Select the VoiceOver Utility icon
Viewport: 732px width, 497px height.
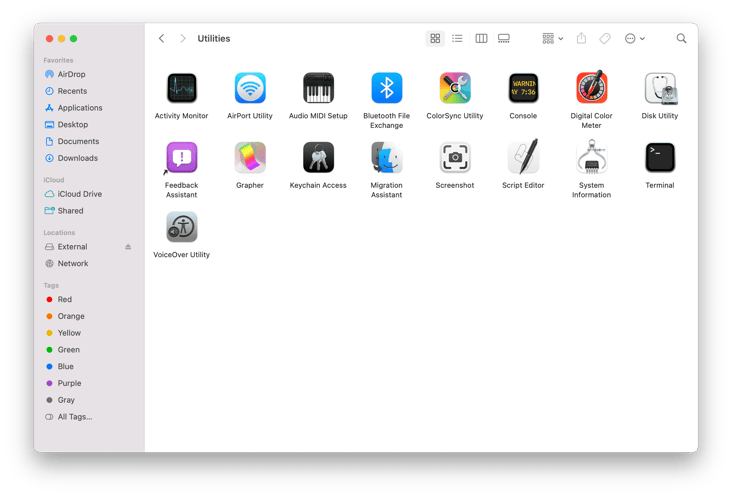click(182, 227)
